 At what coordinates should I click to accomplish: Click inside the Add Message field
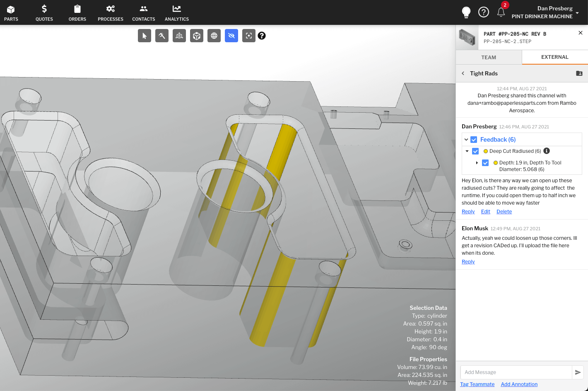pyautogui.click(x=516, y=372)
